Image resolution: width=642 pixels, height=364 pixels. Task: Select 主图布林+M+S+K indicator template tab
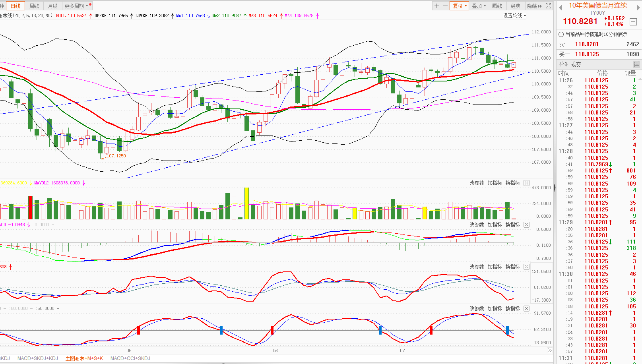84,358
